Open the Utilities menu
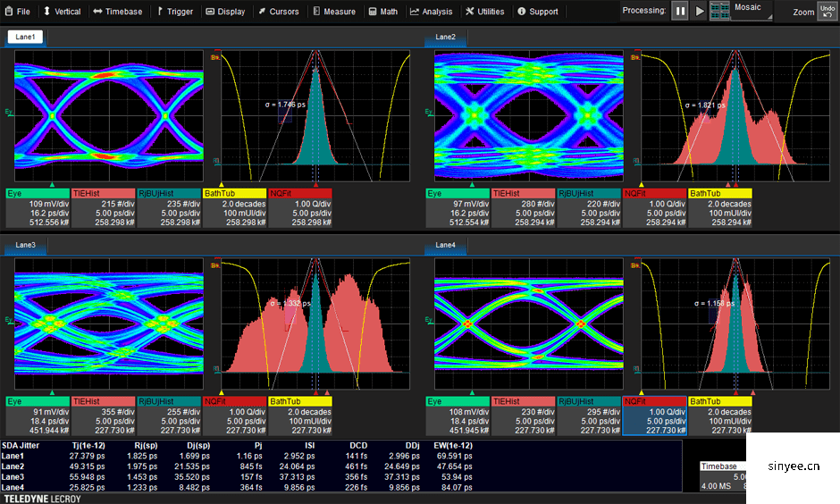Image resolution: width=840 pixels, height=504 pixels. coord(485,12)
